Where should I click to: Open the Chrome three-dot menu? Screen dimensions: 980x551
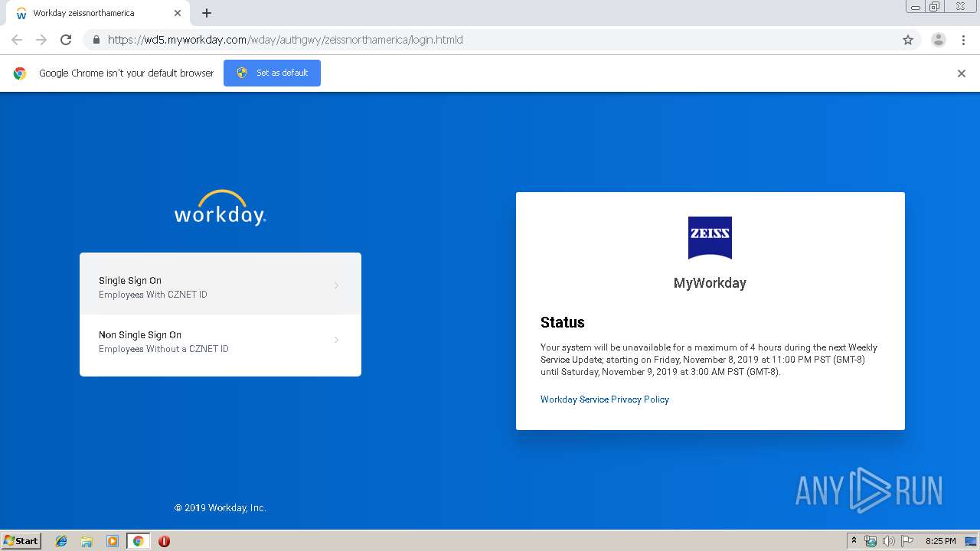[x=963, y=40]
